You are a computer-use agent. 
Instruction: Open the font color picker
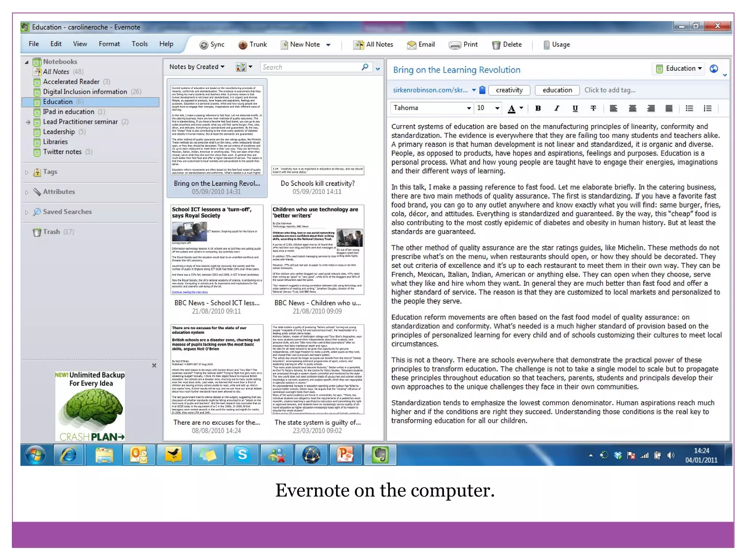tap(515, 108)
